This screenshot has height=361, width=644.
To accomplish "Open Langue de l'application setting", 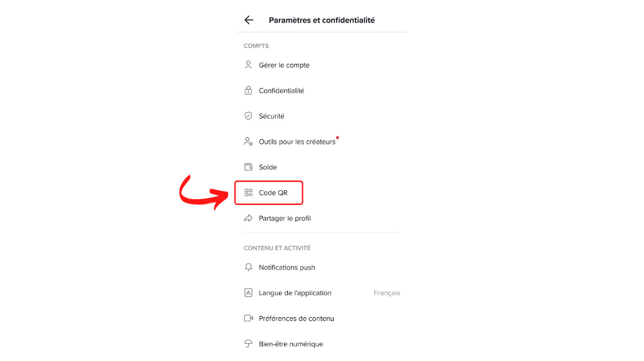I will click(x=321, y=293).
